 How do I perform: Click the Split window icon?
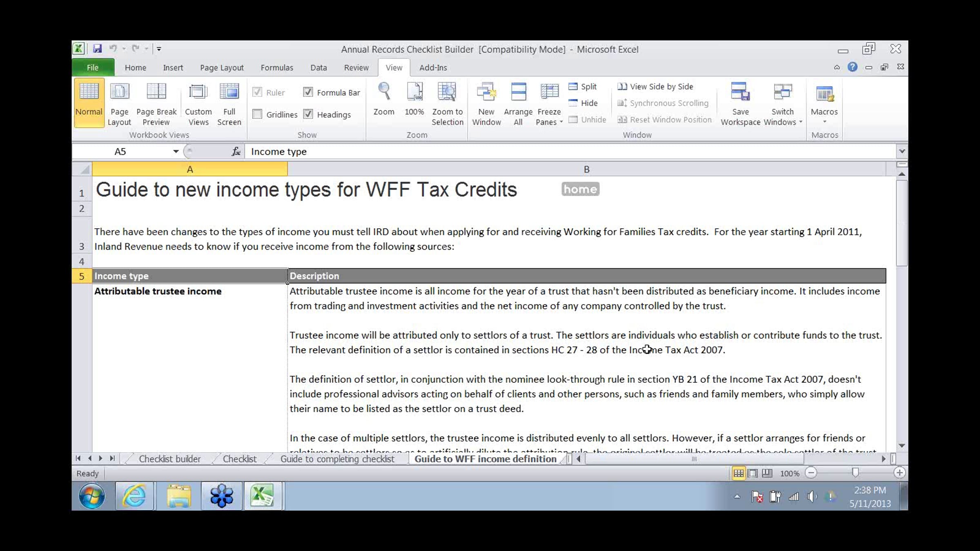click(x=573, y=87)
